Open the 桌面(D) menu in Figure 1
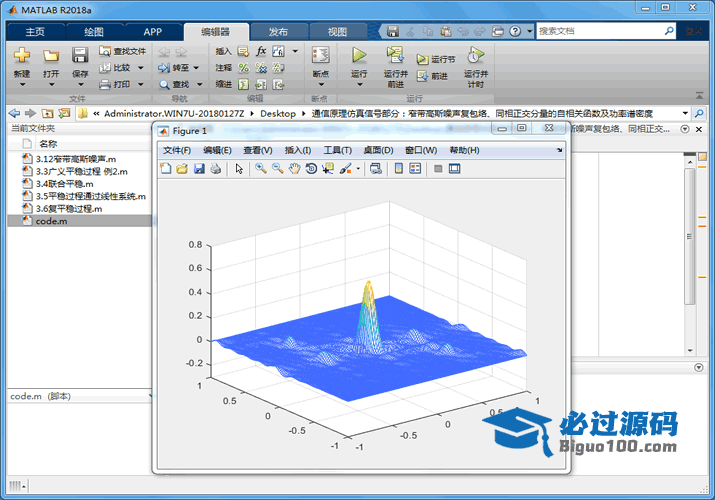The image size is (715, 500). pos(378,150)
